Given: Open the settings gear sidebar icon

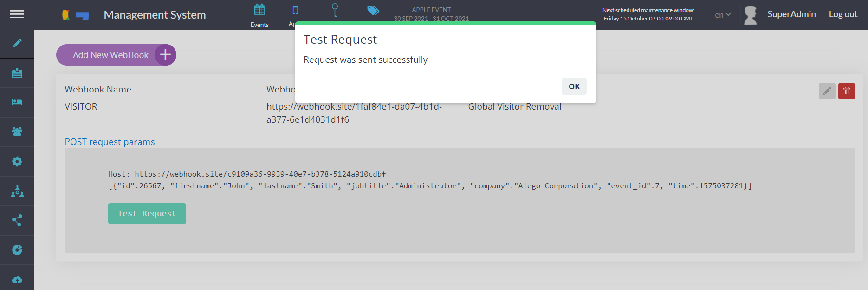Looking at the screenshot, I should click(x=17, y=161).
